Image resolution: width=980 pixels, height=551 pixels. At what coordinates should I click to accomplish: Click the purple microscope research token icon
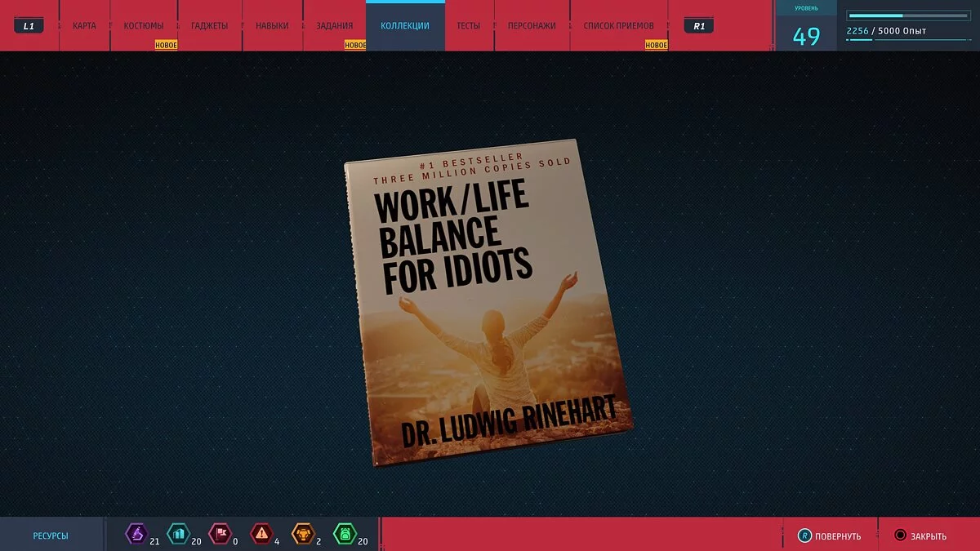click(x=136, y=535)
